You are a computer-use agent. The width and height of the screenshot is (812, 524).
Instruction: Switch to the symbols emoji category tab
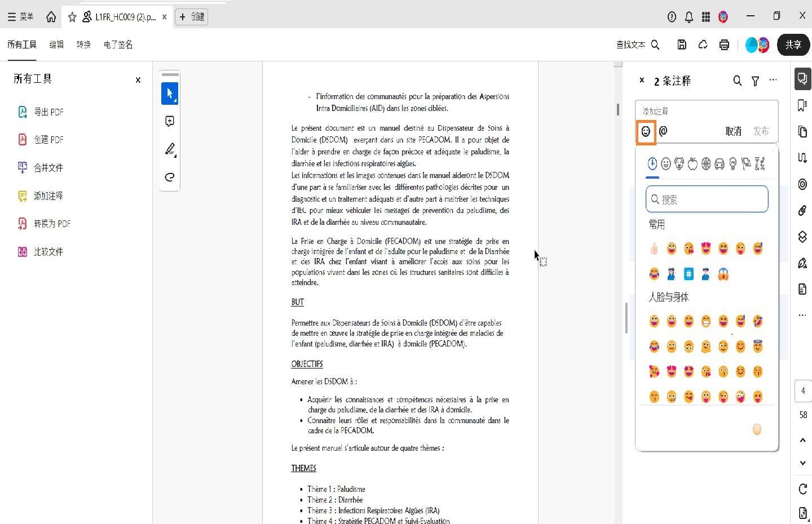pos(760,164)
